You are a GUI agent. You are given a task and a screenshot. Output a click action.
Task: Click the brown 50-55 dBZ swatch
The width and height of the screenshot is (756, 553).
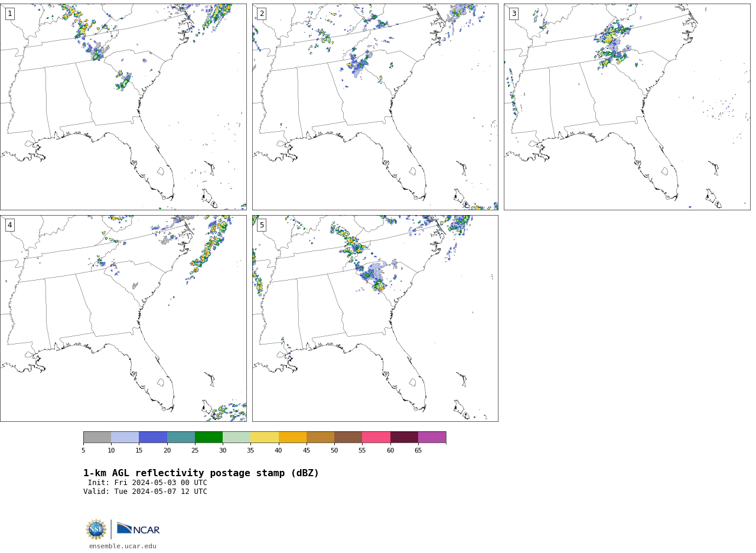point(348,437)
